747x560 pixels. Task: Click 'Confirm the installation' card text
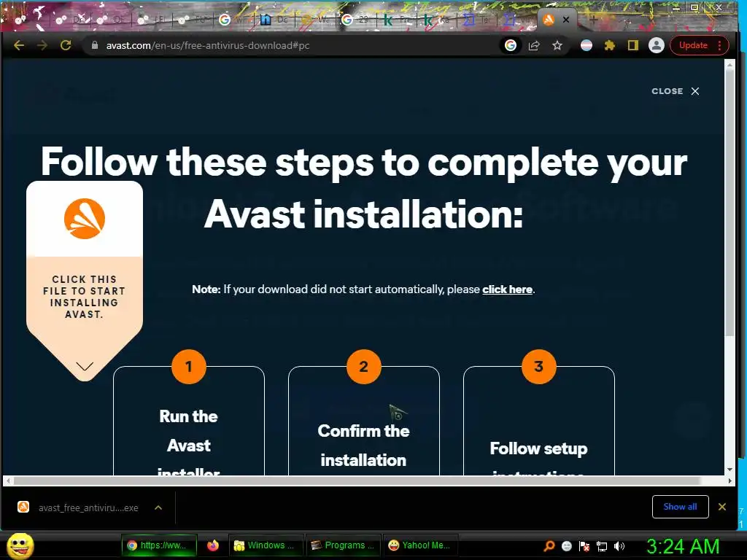(x=363, y=446)
